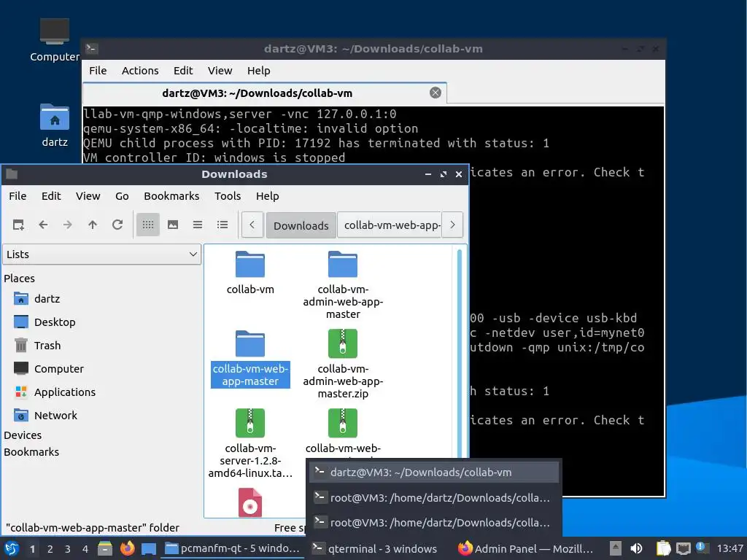Open the LXQt application menu
The image size is (747, 560).
tap(12, 548)
